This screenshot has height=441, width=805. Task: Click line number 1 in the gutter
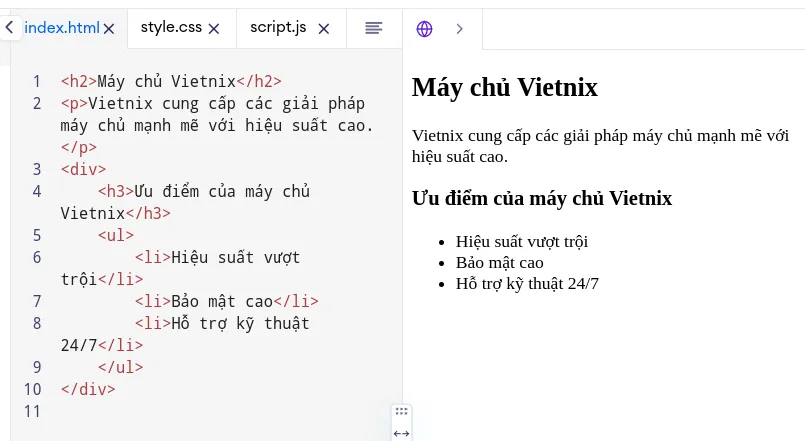click(36, 82)
